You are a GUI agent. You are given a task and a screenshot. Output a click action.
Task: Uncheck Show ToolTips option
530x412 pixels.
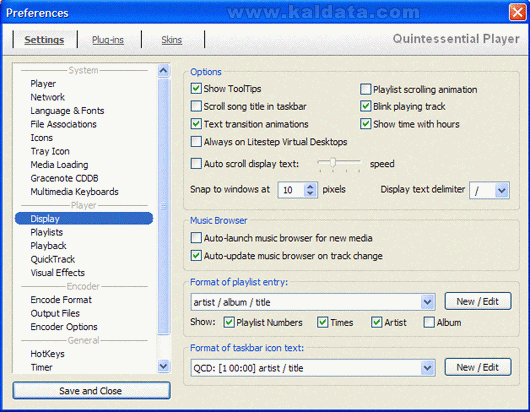coord(196,89)
